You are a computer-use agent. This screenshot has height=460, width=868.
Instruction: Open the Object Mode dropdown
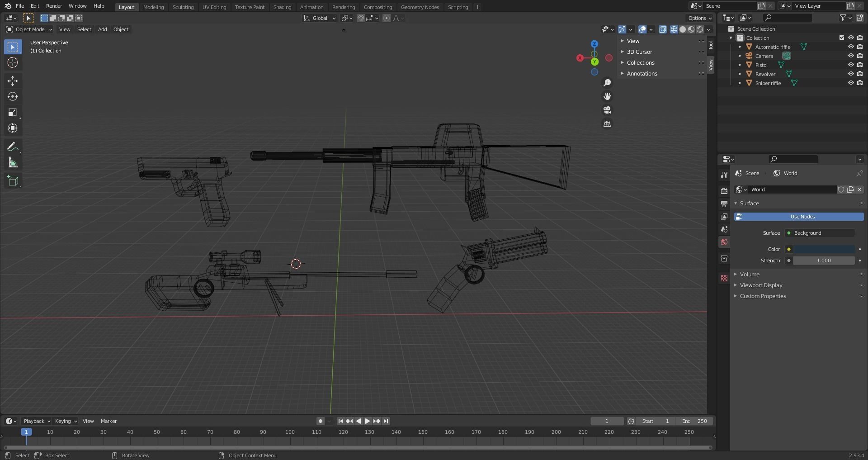click(x=29, y=29)
